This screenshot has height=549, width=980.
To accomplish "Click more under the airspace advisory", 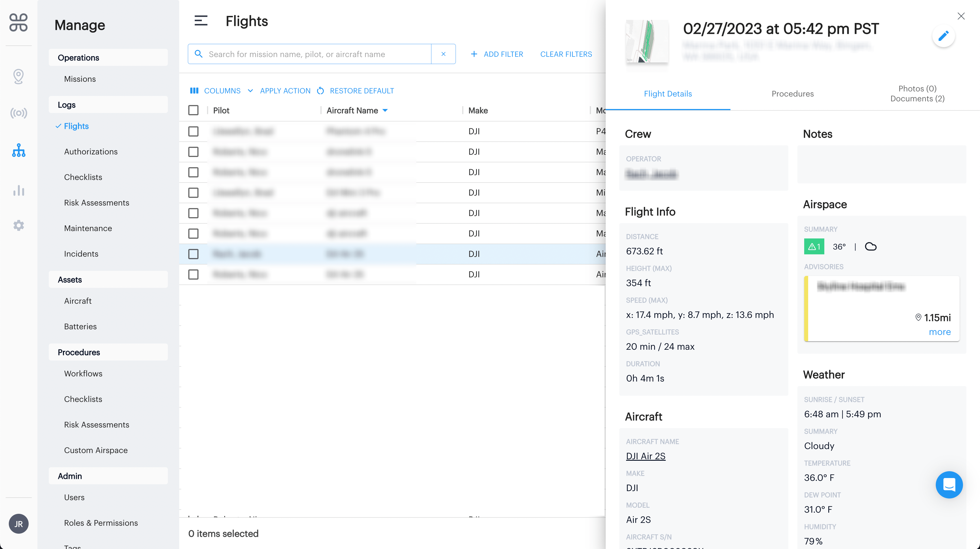I will pos(939,332).
